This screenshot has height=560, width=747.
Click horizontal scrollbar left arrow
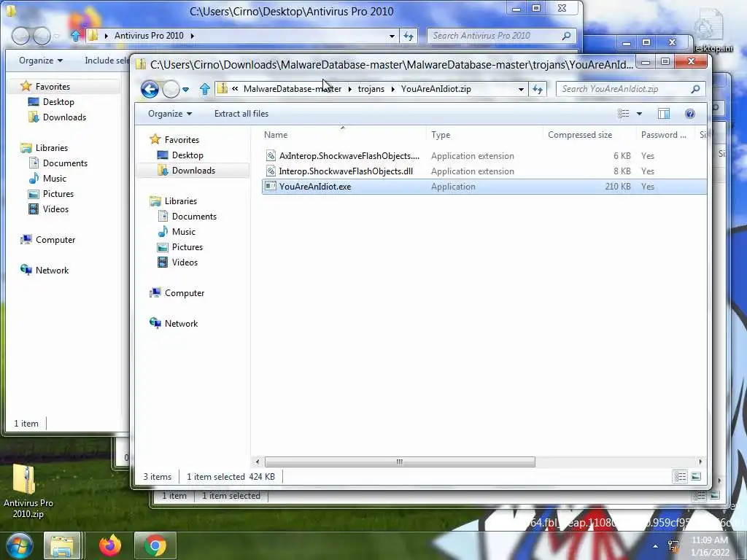click(258, 462)
